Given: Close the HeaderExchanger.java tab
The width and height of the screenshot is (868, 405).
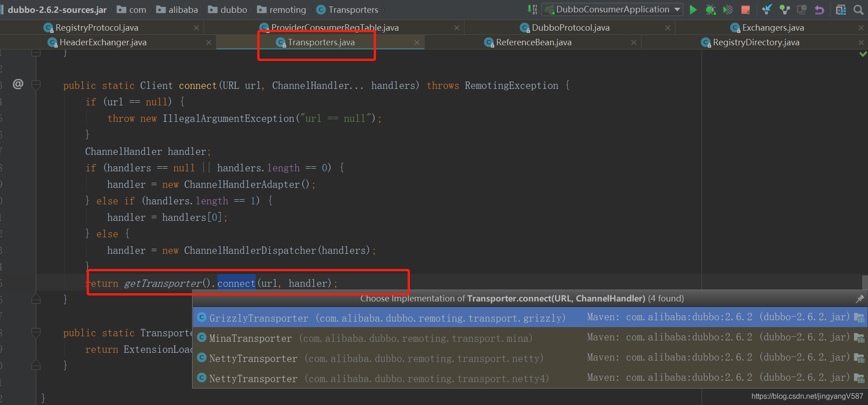Looking at the screenshot, I should [x=209, y=43].
